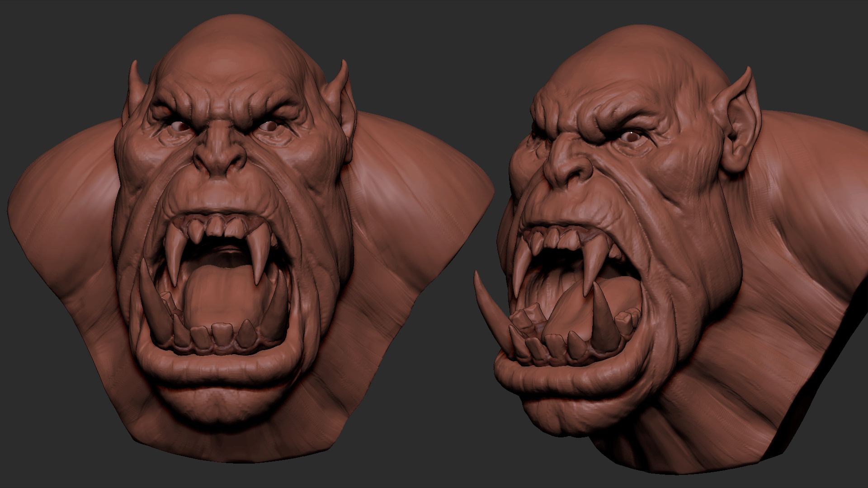Select the front-facing orc bust render

pos(251,239)
